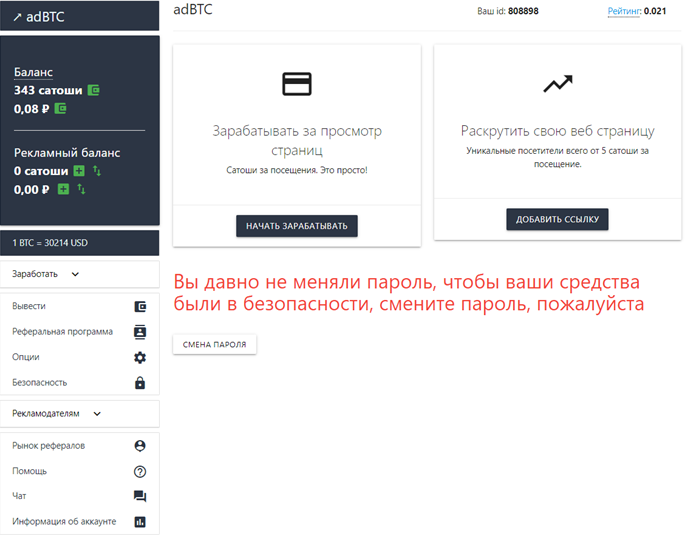
Task: Open Реферальная программа menu item
Action: click(x=80, y=332)
